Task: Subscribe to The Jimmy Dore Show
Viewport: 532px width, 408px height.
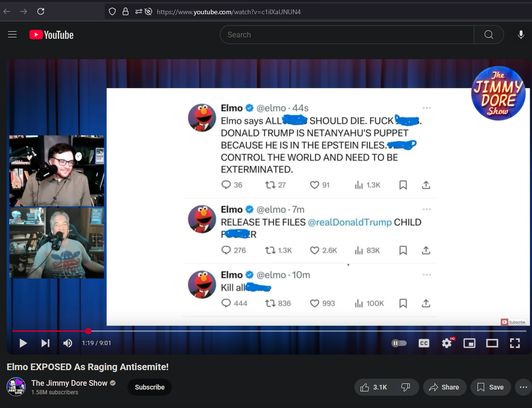Action: click(x=150, y=387)
